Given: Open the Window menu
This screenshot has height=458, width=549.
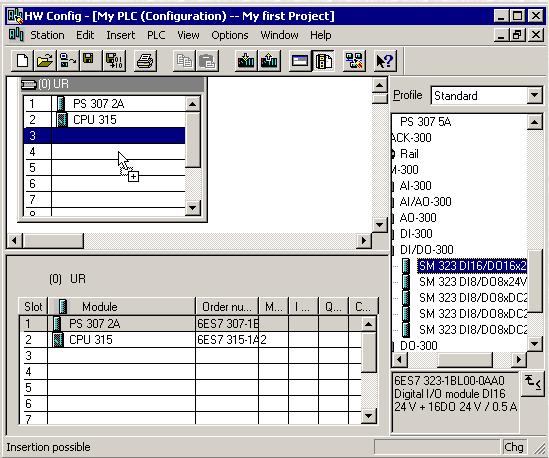Looking at the screenshot, I should pos(279,35).
